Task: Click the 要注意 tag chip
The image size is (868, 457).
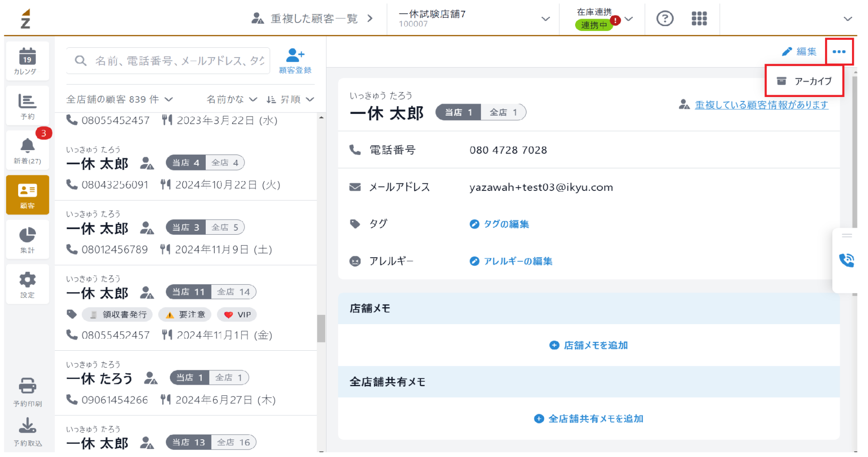Action: tap(185, 315)
